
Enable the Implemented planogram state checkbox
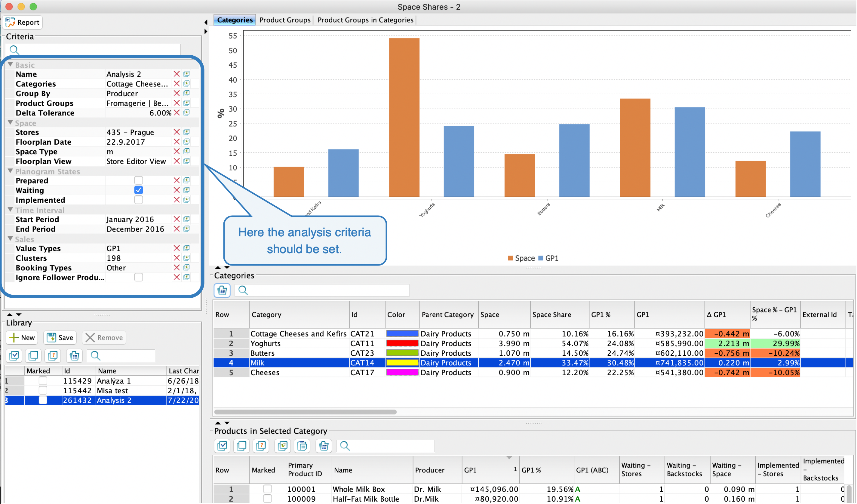tap(138, 200)
